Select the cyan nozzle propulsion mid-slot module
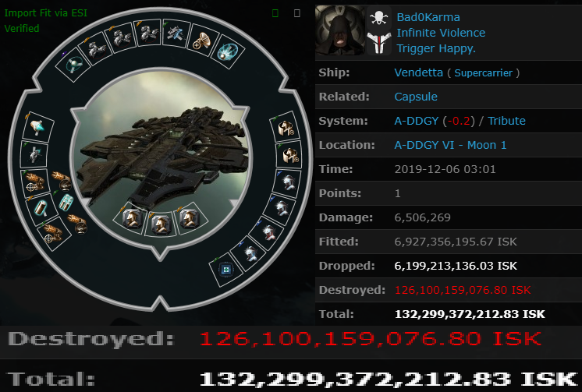The width and height of the screenshot is (582, 392). (37, 128)
